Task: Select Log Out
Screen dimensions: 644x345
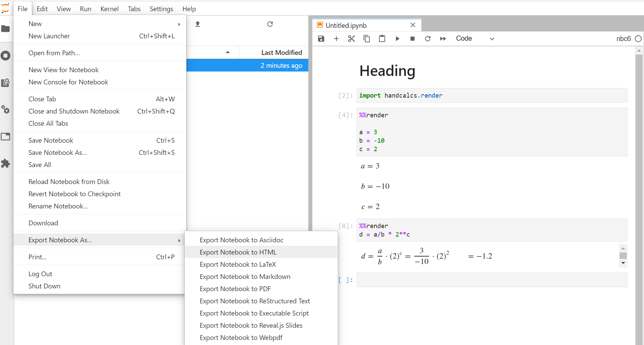Action: [x=100, y=274]
